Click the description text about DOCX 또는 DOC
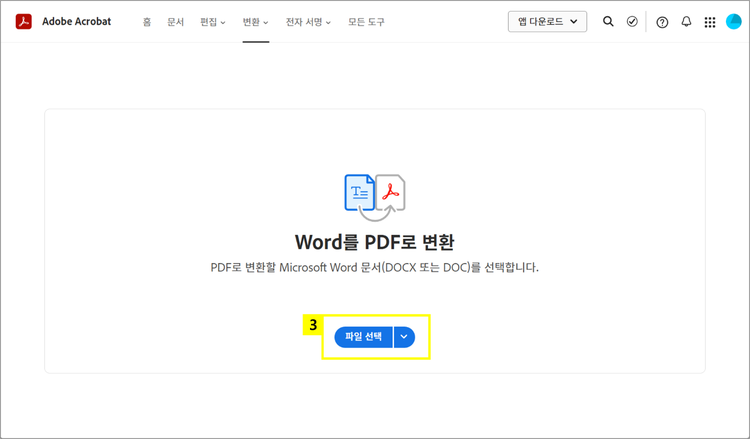This screenshot has height=439, width=750. coord(375,267)
